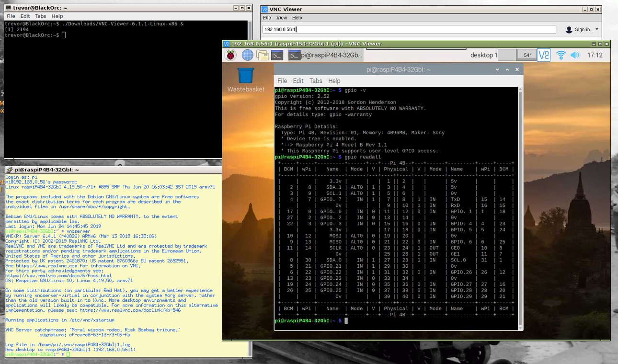The width and height of the screenshot is (618, 364).
Task: Maximize the top-right VNC Viewer address window
Action: point(591,9)
